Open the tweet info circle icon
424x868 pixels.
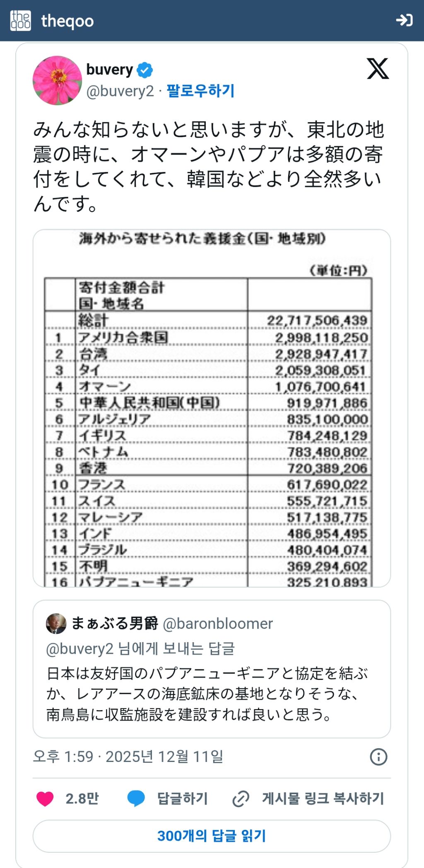click(x=378, y=757)
